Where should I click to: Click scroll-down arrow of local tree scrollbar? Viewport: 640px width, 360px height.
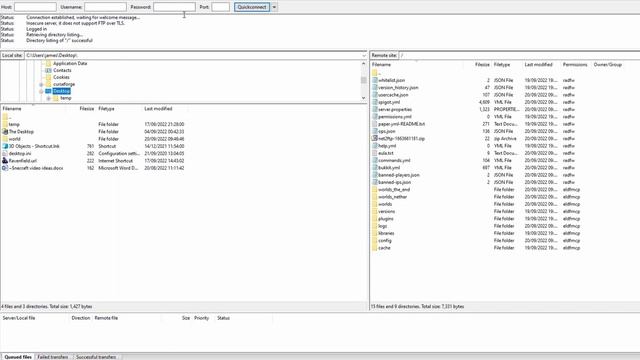364,98
